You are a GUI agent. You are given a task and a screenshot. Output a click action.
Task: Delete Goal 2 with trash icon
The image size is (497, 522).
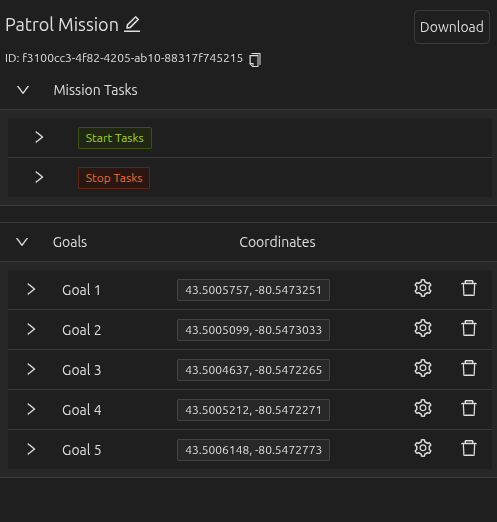coord(469,328)
